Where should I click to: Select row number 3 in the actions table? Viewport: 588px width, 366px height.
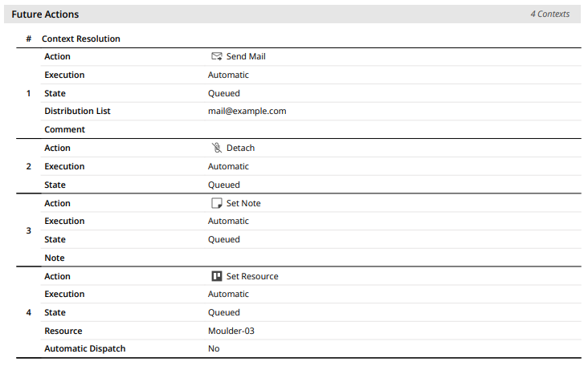click(29, 231)
